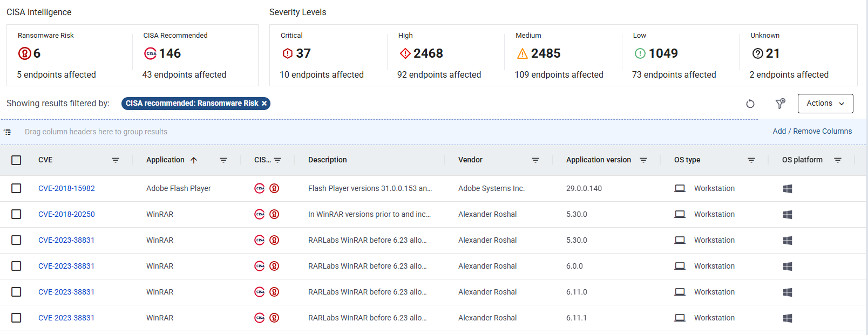The width and height of the screenshot is (868, 335).
Task: Click 'In WinRAR versions prior to' description cell
Action: pyautogui.click(x=369, y=214)
